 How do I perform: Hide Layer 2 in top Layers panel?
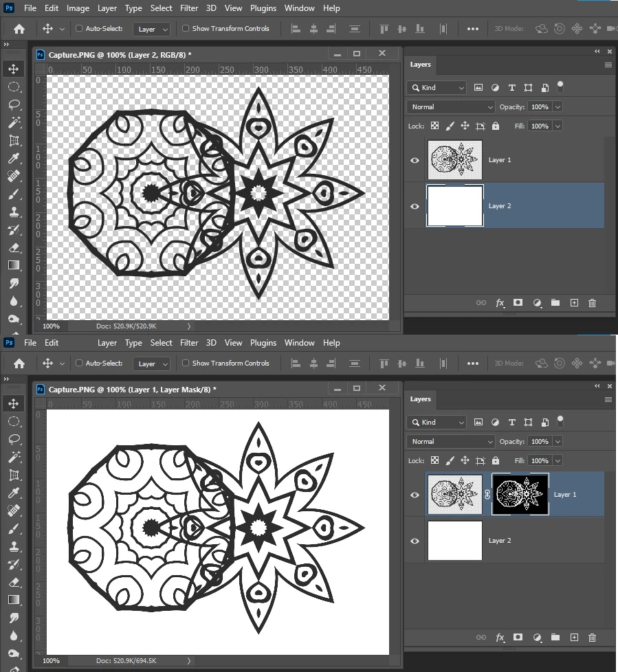coord(415,207)
